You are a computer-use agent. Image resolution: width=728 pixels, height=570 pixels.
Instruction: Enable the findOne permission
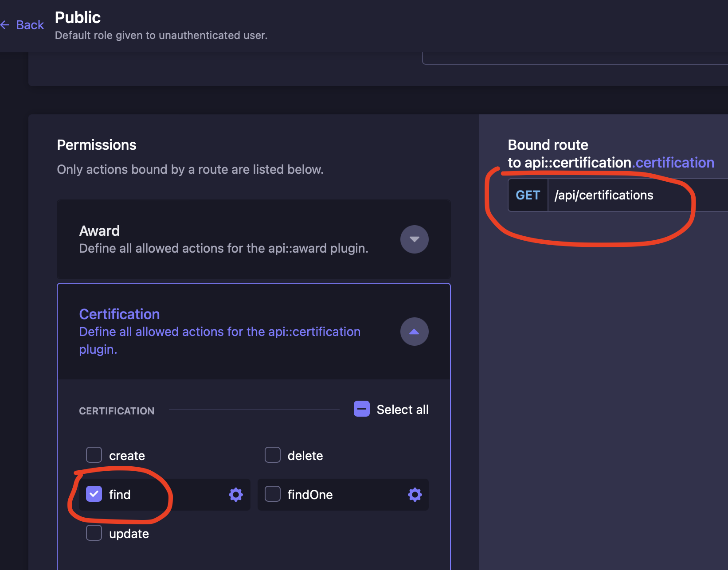(x=272, y=493)
